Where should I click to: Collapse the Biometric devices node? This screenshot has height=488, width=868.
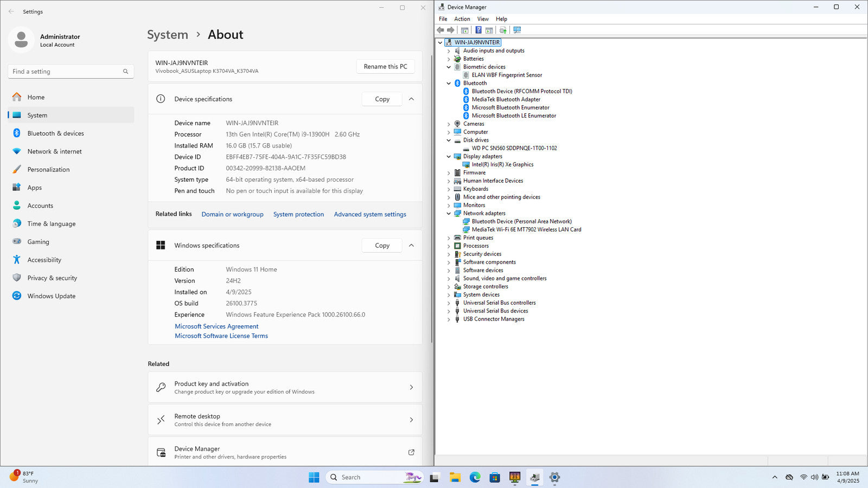tap(449, 67)
